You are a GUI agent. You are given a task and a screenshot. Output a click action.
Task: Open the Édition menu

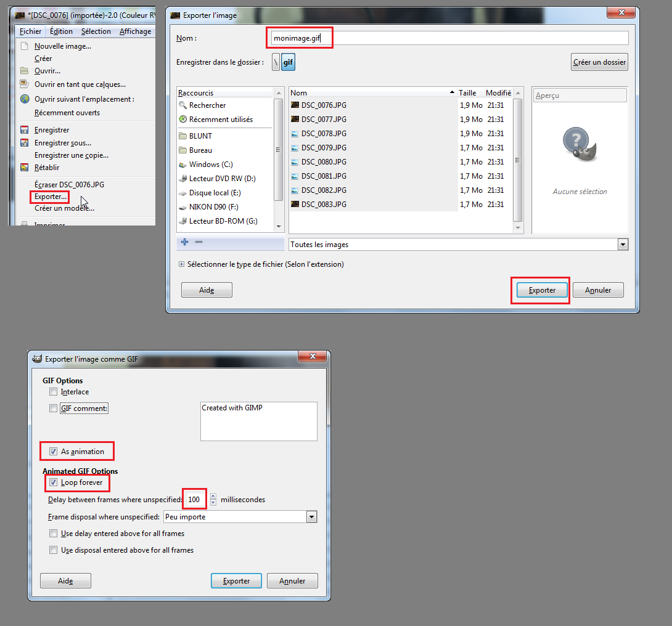61,31
